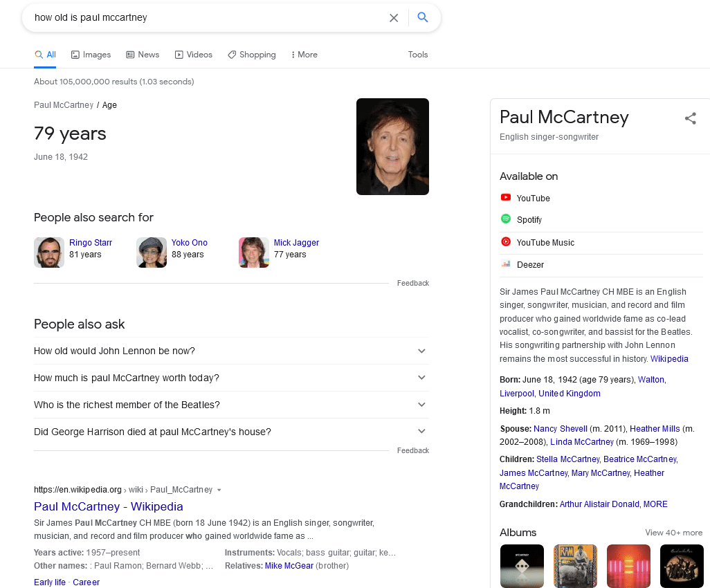Expand 'How old would John Lennon be now?'
The image size is (710, 588).
421,351
